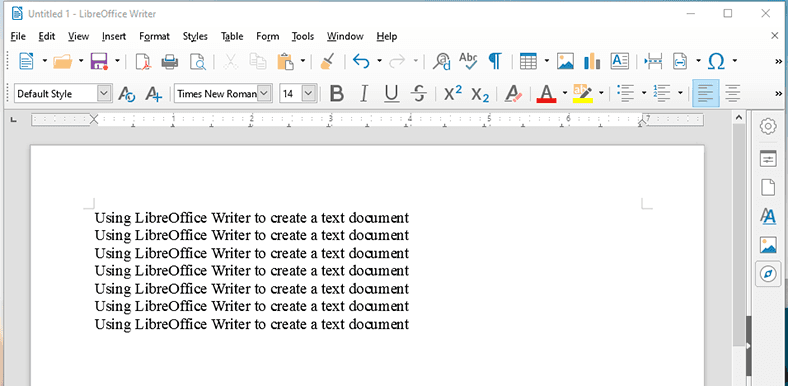Click the Paste icon
Screen dimensions: 788x386
pyautogui.click(x=285, y=61)
